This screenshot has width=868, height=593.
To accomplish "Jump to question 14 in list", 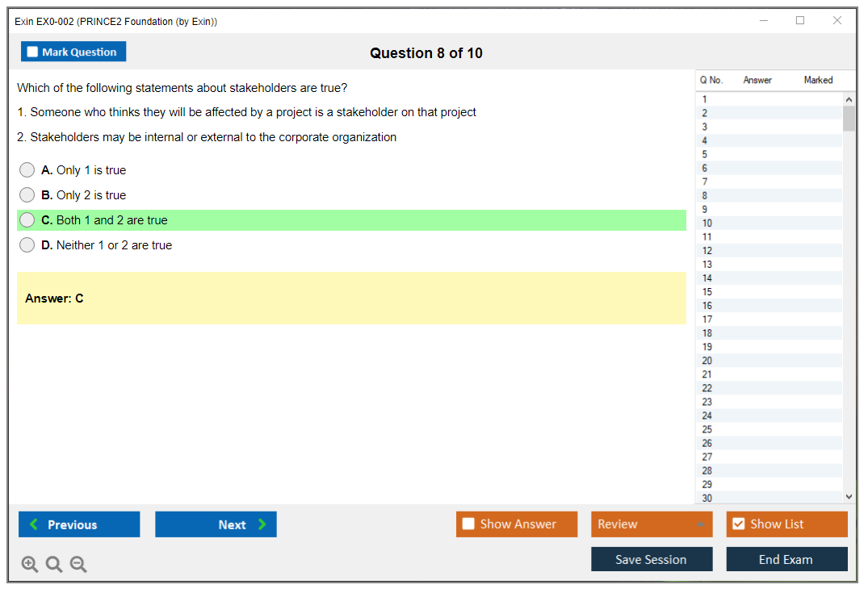I will (x=707, y=278).
